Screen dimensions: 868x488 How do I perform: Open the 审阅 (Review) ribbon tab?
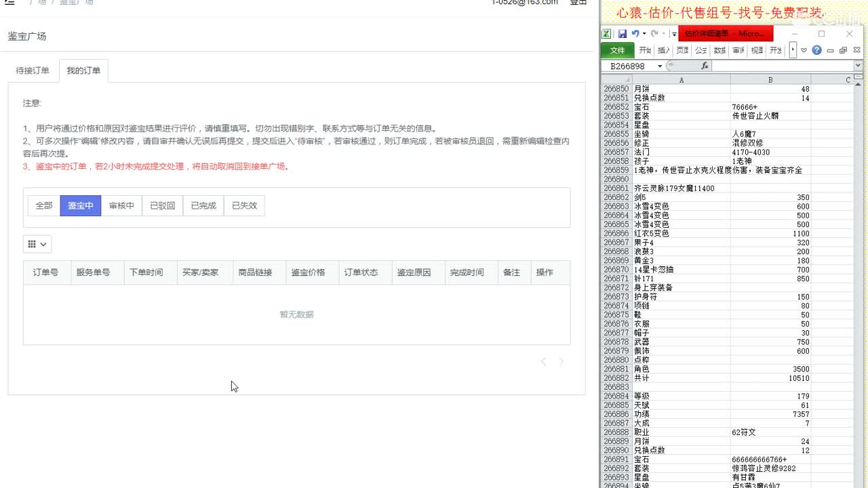click(738, 50)
